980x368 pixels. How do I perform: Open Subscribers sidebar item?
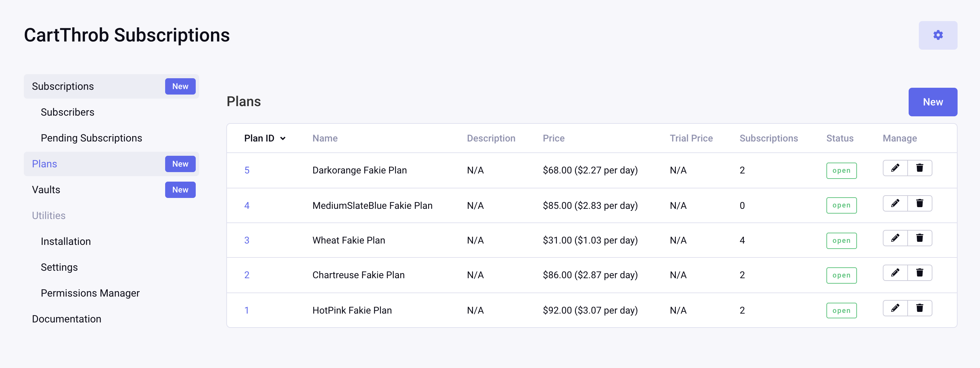(67, 112)
